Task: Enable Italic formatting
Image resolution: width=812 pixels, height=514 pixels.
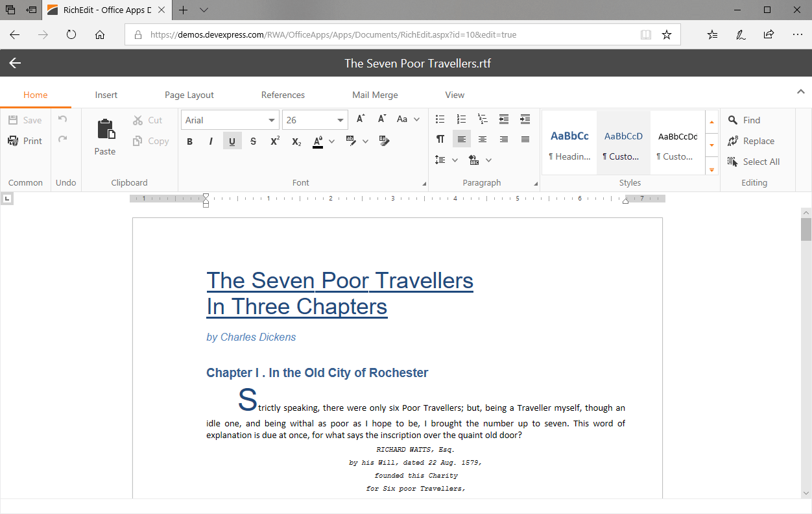Action: tap(210, 140)
